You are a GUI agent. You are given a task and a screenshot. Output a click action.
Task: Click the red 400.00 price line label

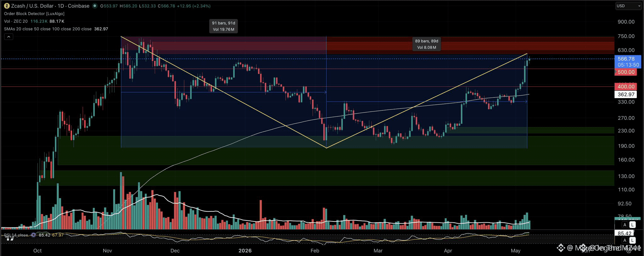[x=626, y=86]
